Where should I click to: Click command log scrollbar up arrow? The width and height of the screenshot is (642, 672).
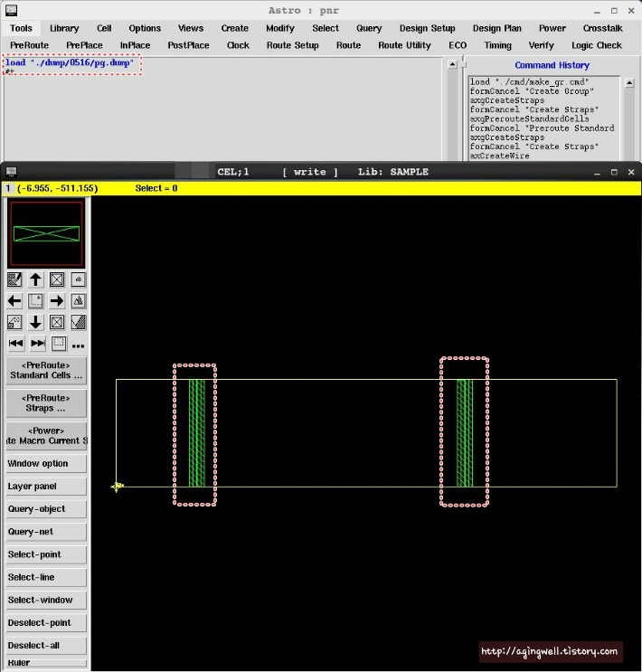(x=453, y=64)
